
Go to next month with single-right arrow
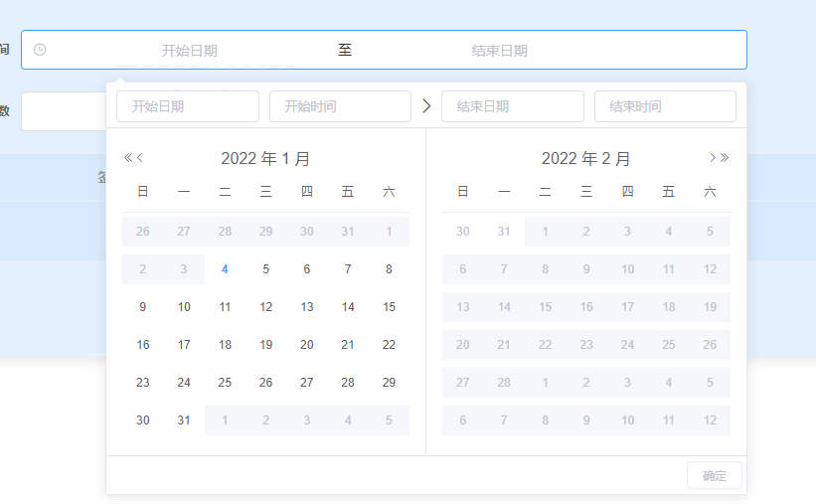[713, 158]
